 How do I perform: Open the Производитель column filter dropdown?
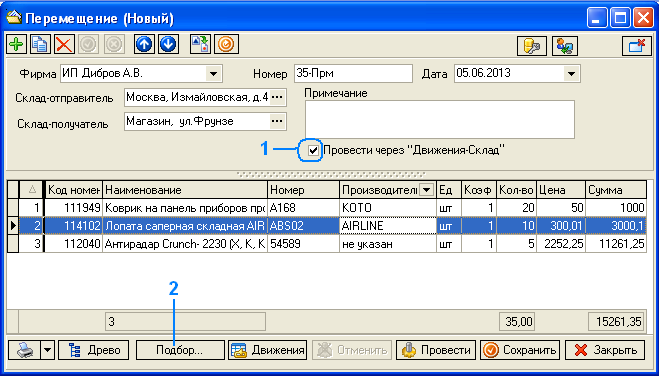427,190
